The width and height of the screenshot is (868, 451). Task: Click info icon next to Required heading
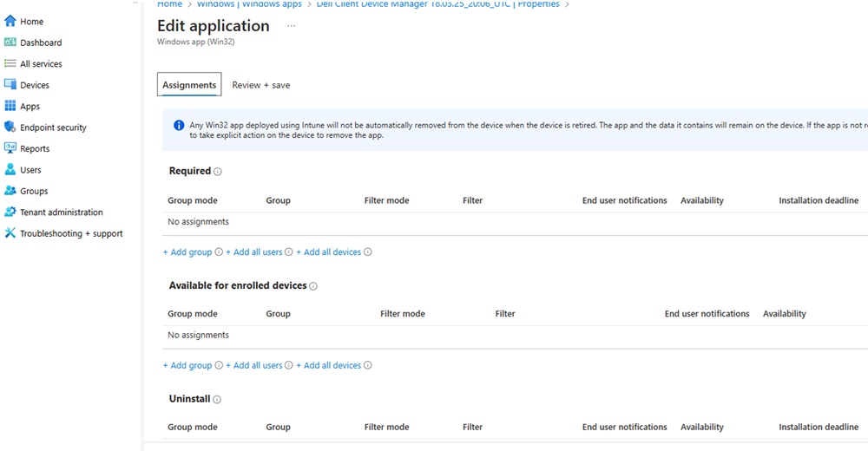tap(218, 172)
